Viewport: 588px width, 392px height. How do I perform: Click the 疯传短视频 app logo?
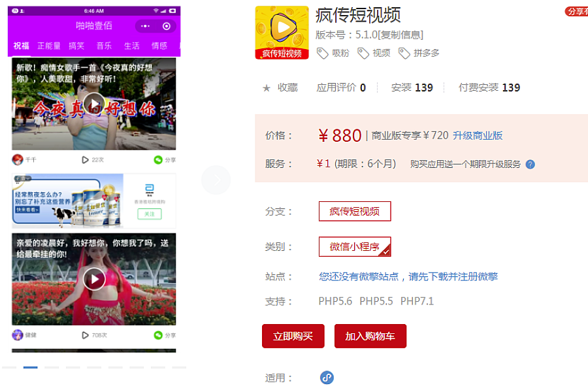point(282,33)
